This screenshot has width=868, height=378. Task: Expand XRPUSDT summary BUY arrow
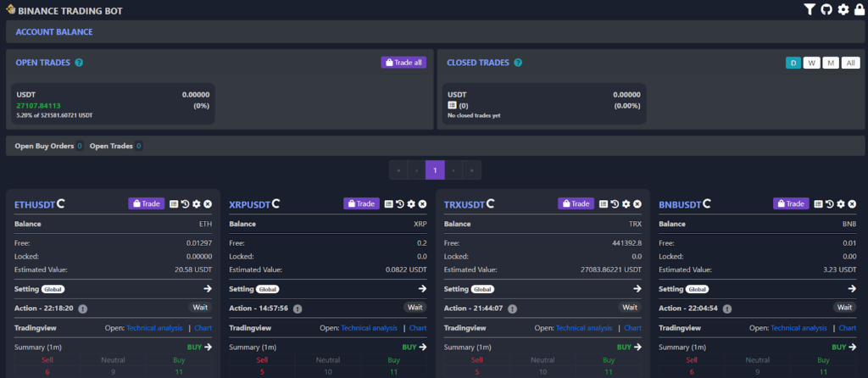coord(422,347)
